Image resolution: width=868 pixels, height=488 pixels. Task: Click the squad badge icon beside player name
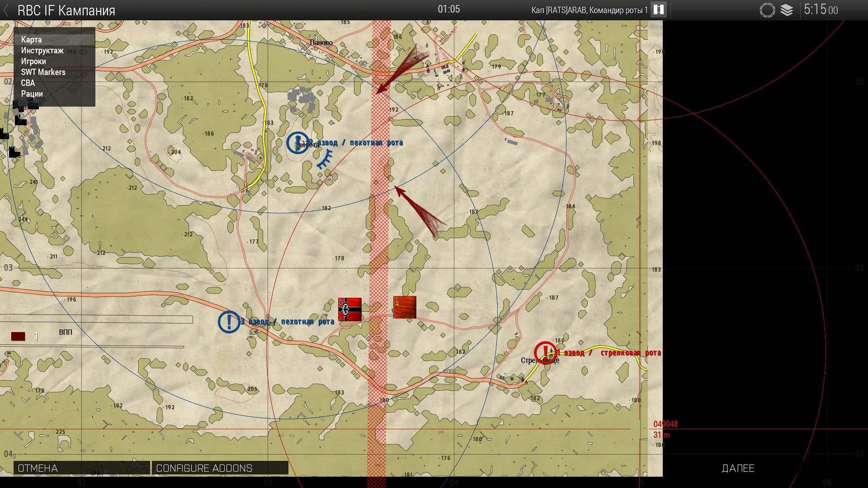[x=659, y=9]
